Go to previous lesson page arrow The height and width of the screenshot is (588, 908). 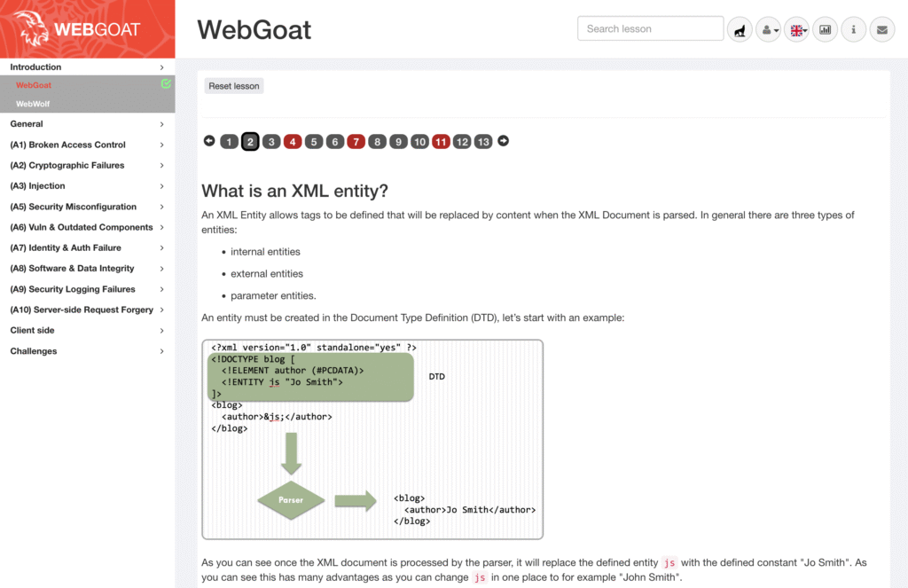click(x=209, y=141)
